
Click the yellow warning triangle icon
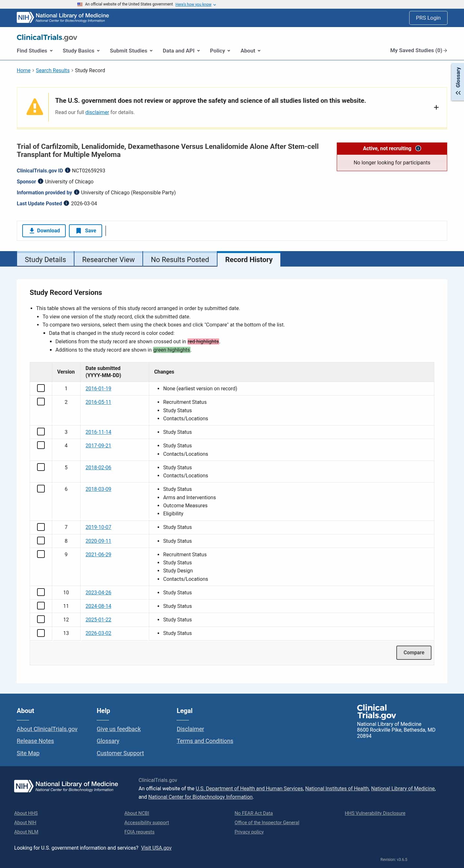pyautogui.click(x=35, y=107)
